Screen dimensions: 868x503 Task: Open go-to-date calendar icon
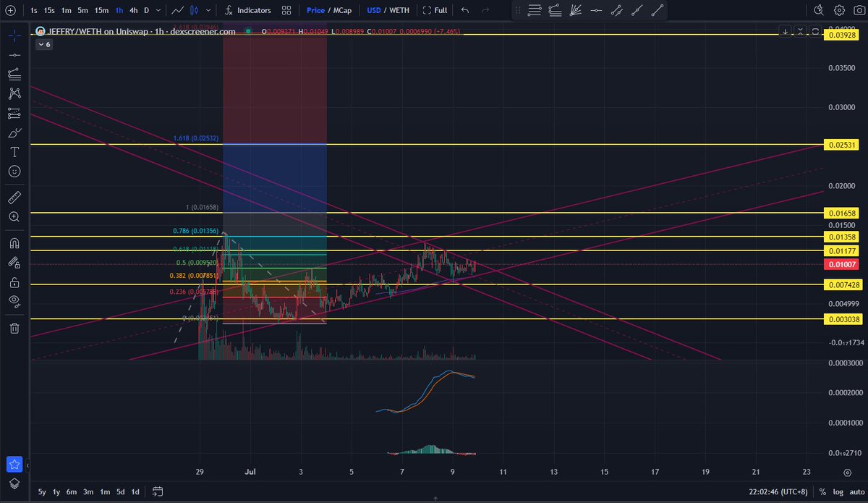pos(158,491)
